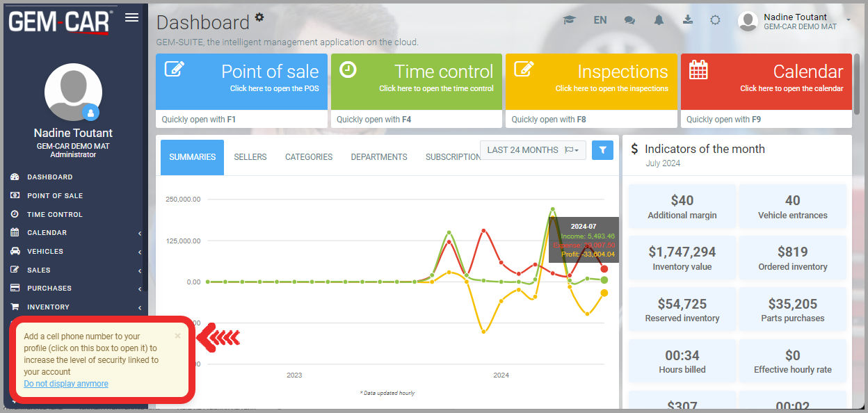Open dashboard settings gear next to title
Screen dimensions: 868x413
(x=259, y=17)
